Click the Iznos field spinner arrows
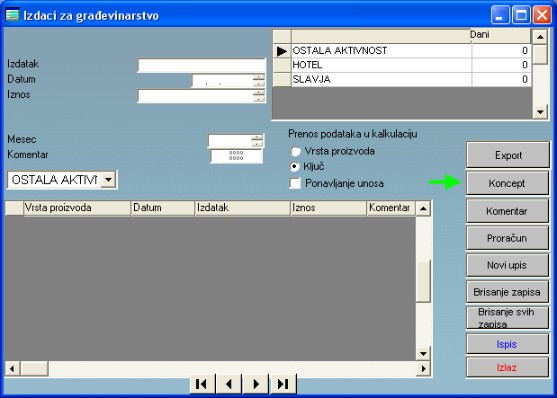This screenshot has width=557, height=398. coord(259,96)
